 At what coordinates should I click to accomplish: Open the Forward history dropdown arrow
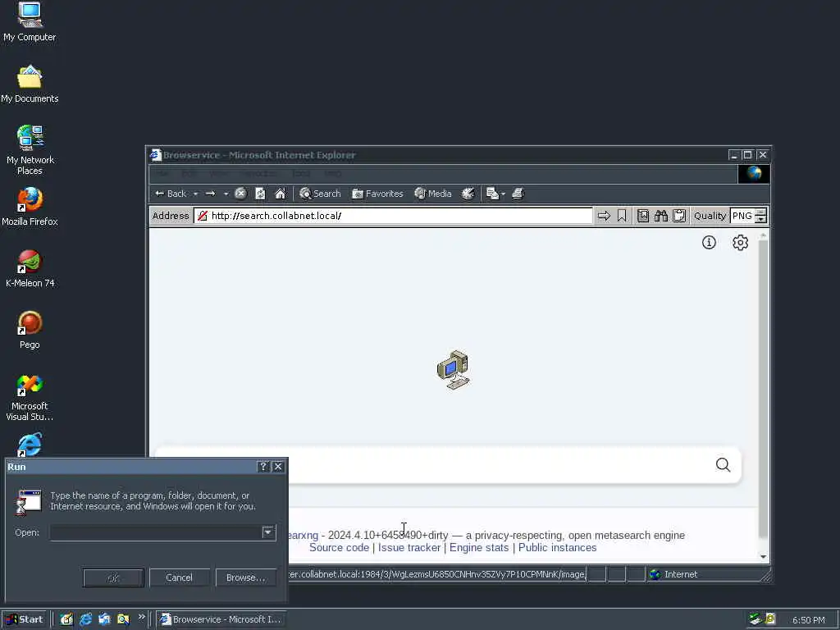(x=226, y=194)
